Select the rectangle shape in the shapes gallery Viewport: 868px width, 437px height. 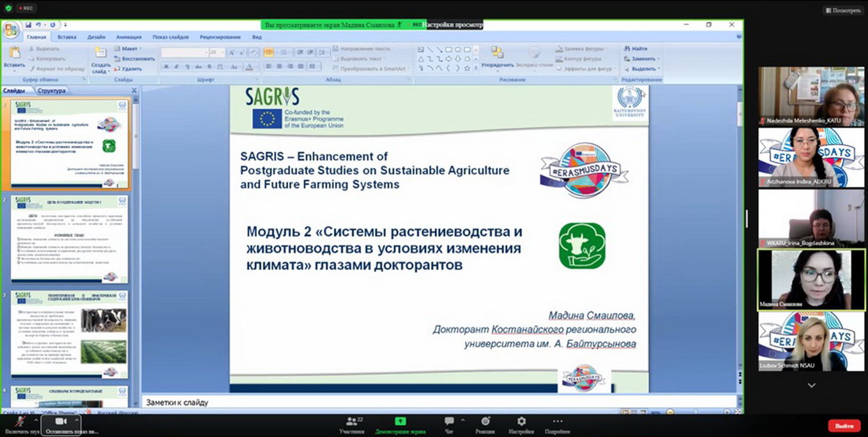pos(448,50)
